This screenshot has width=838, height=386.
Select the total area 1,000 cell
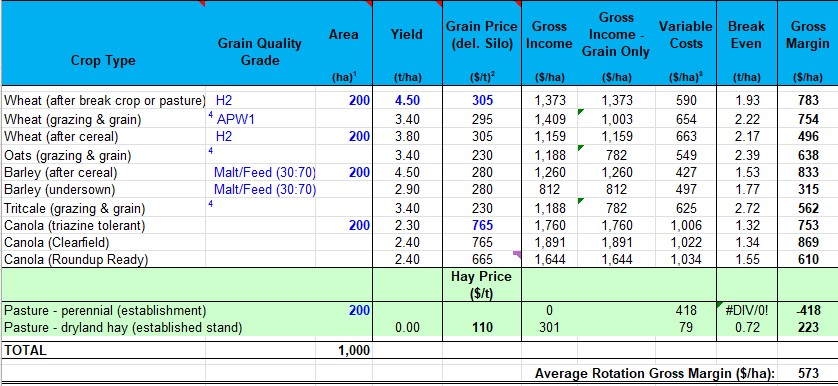pos(353,350)
